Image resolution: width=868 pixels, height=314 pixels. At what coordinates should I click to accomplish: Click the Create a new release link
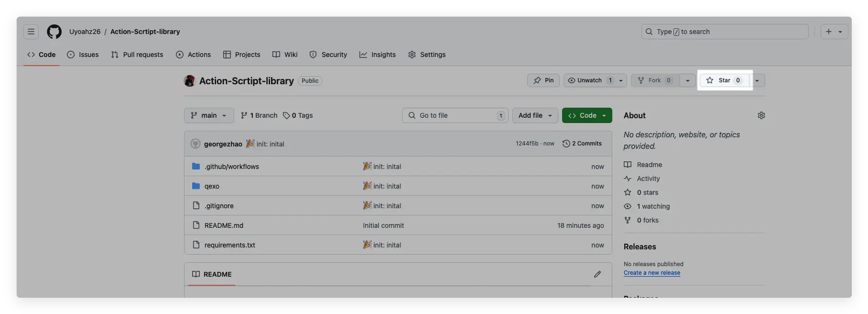pyautogui.click(x=652, y=273)
